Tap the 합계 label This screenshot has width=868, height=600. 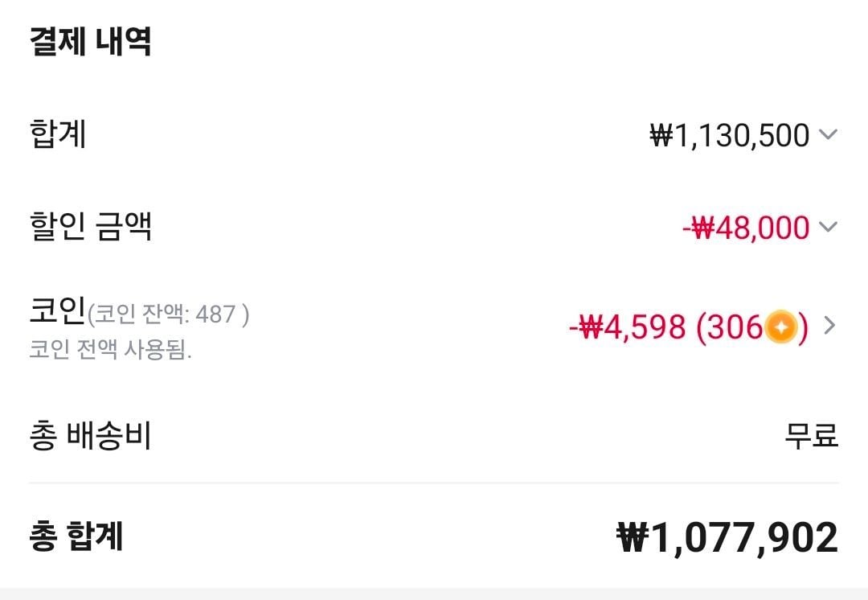[57, 134]
